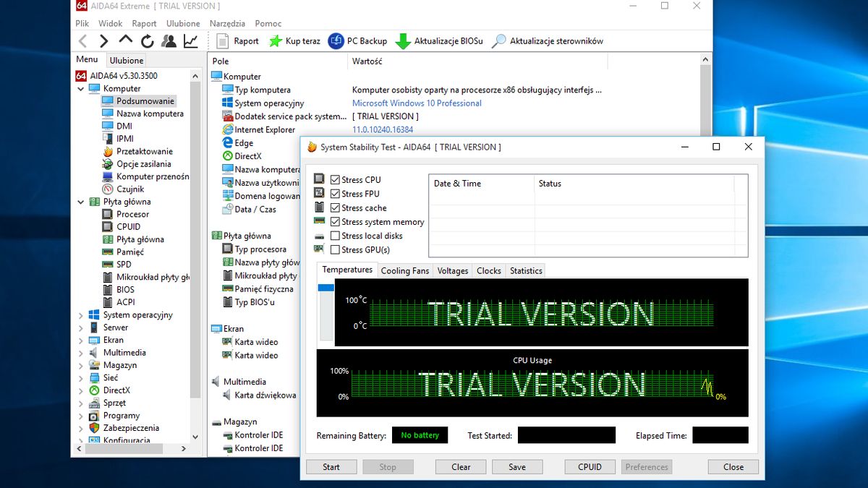Expand the Ekran tree node
The image size is (868, 488).
tap(81, 340)
